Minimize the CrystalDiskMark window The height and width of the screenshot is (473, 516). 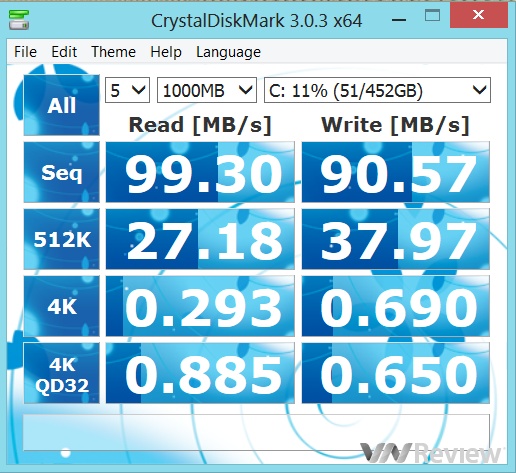399,20
